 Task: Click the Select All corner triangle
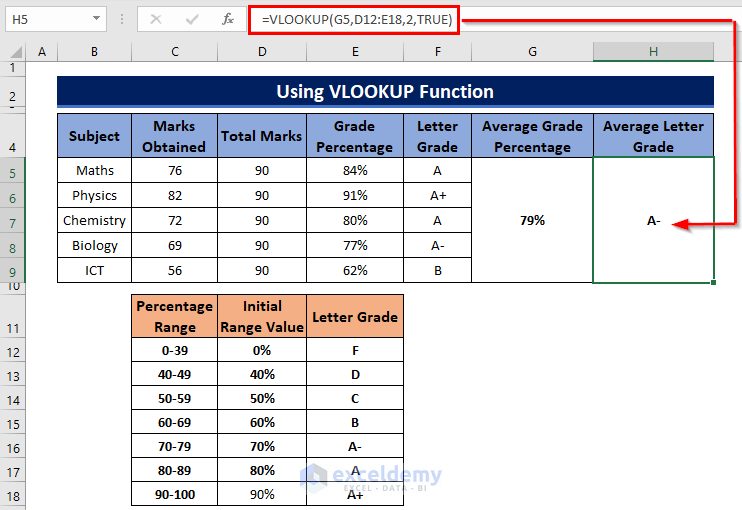coord(16,52)
